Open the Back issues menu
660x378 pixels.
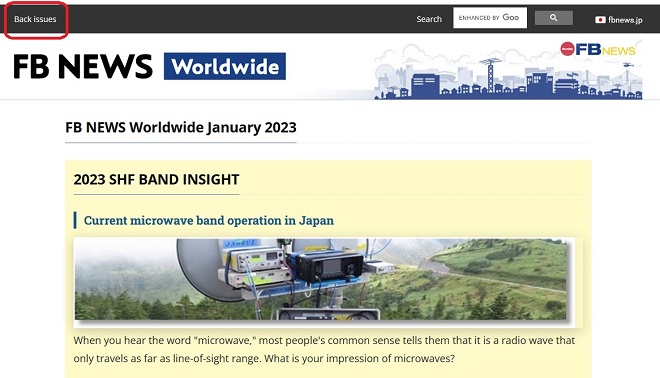(35, 19)
